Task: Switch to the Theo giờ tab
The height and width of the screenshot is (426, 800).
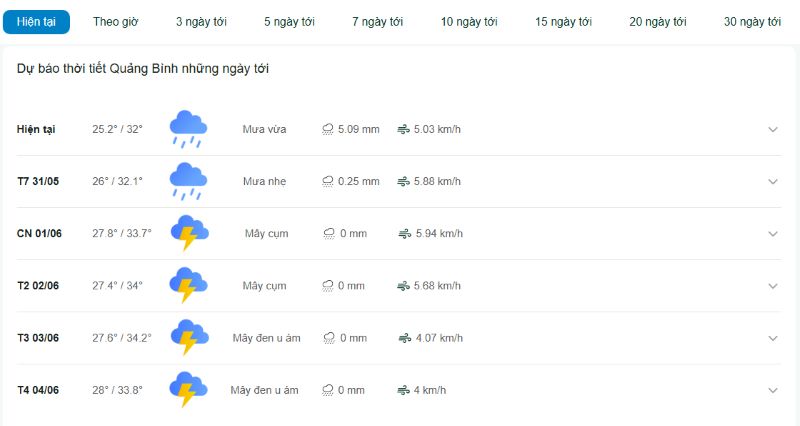Action: [116, 22]
